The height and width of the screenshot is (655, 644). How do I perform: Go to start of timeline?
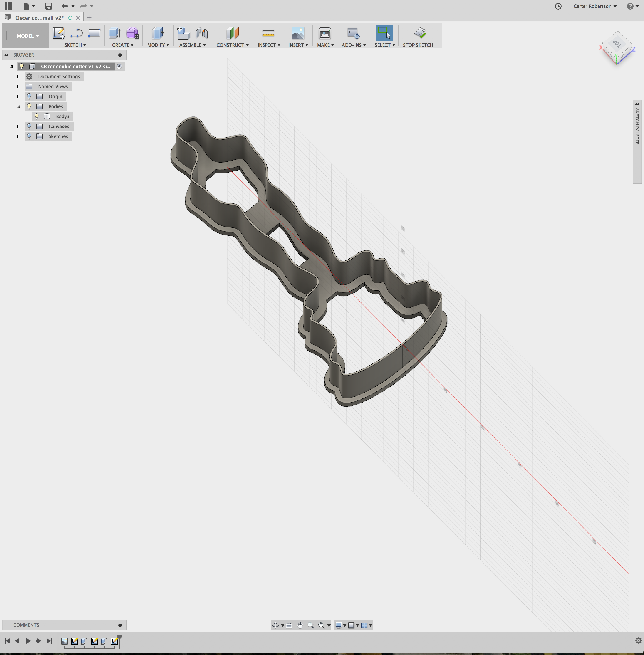[7, 641]
